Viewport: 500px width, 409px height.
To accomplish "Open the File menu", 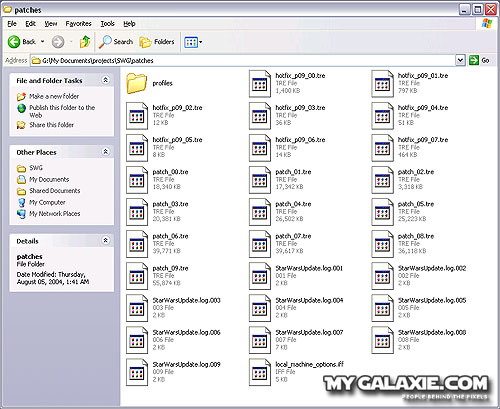I will tap(12, 24).
